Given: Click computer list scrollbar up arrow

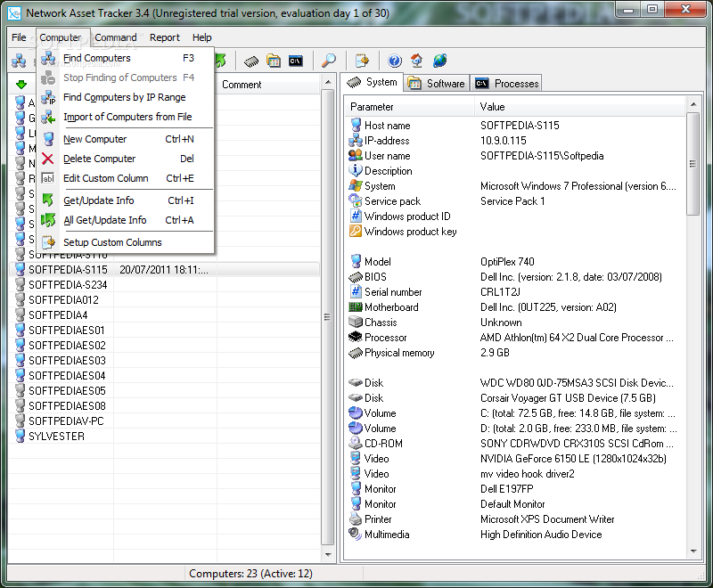Looking at the screenshot, I should click(327, 82).
